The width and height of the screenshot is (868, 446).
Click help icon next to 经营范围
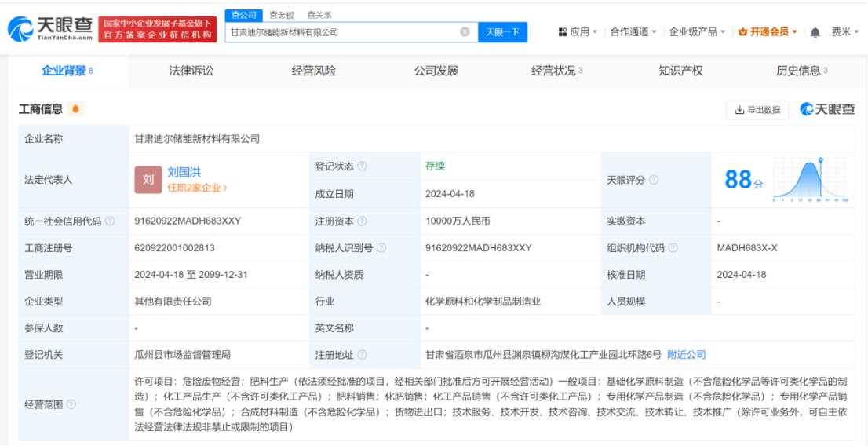coord(71,404)
